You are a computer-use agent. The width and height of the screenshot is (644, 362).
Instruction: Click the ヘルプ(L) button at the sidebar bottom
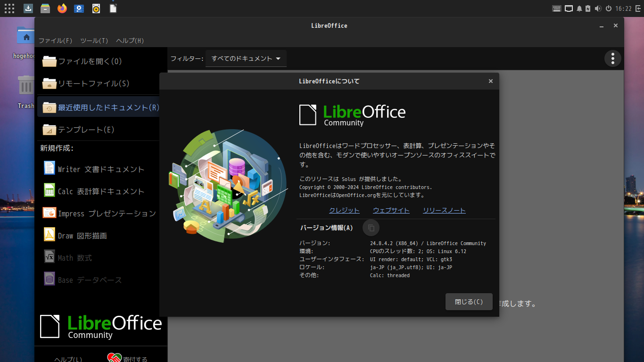point(68,359)
